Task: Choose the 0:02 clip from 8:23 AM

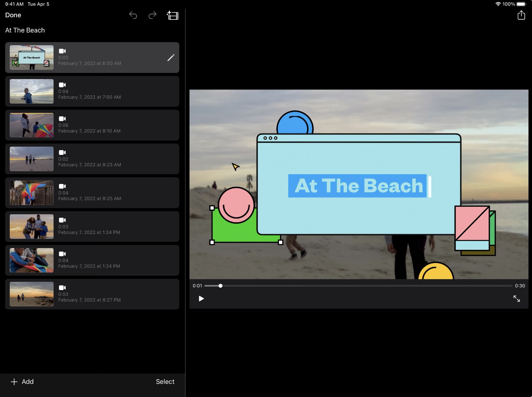Action: (x=92, y=159)
